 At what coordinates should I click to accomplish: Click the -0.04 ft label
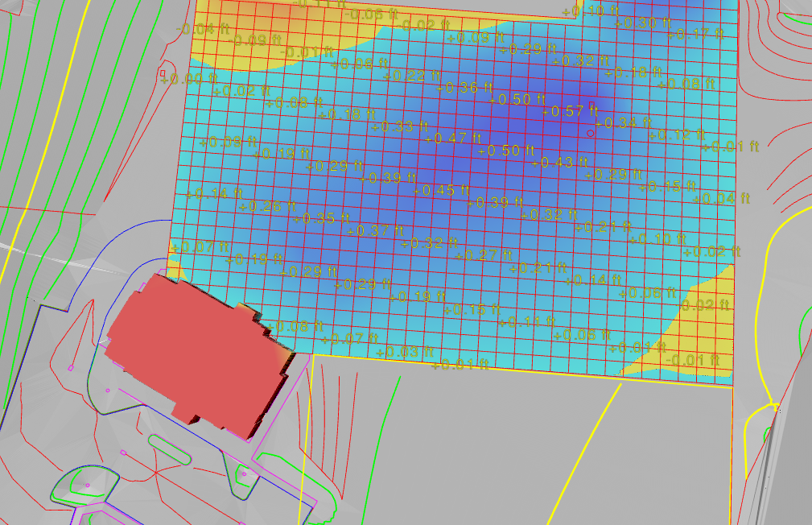(203, 29)
